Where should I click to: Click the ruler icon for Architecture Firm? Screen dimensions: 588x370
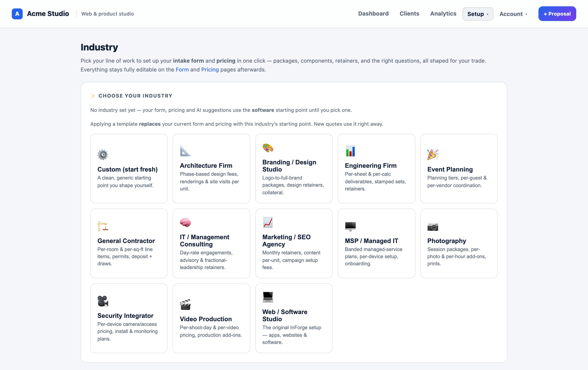(x=185, y=151)
